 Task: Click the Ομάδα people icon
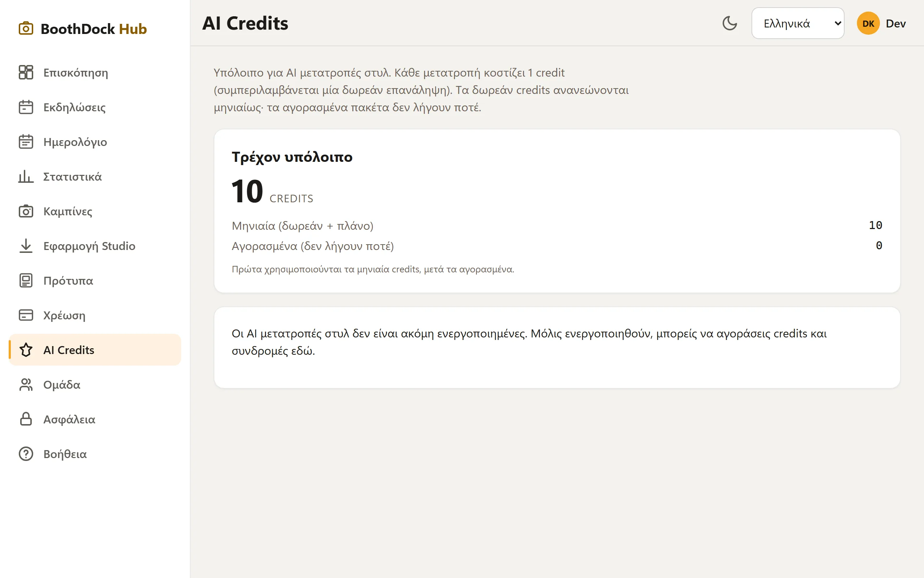26,385
